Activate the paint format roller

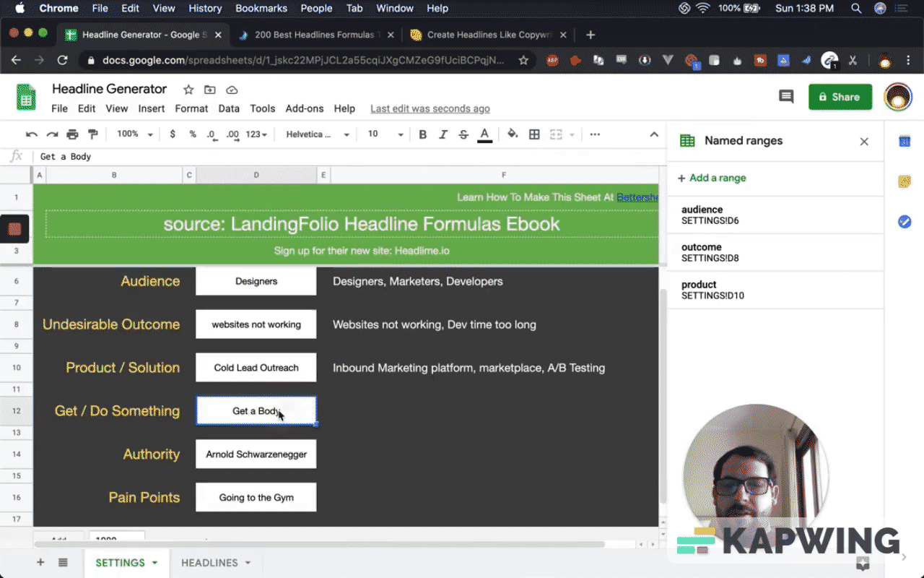coord(92,134)
